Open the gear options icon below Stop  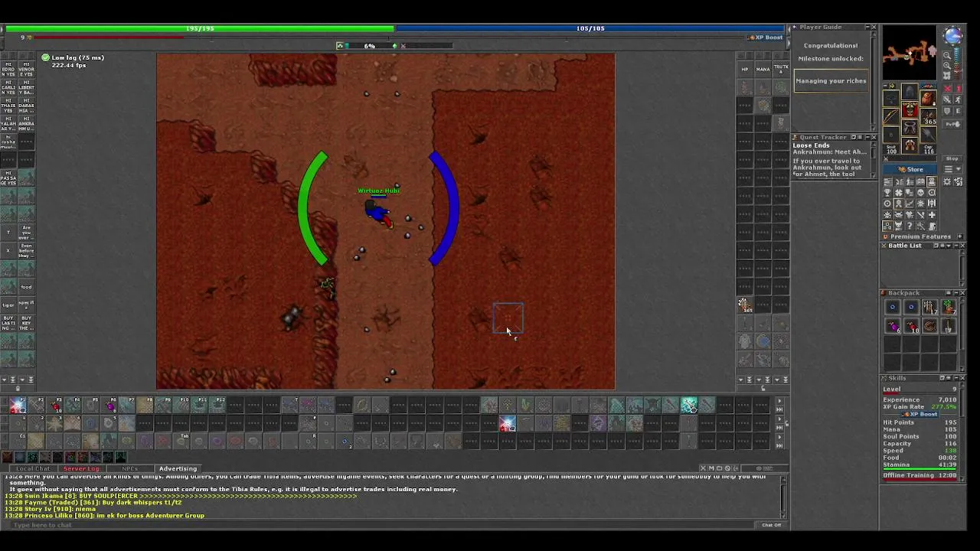pyautogui.click(x=947, y=181)
